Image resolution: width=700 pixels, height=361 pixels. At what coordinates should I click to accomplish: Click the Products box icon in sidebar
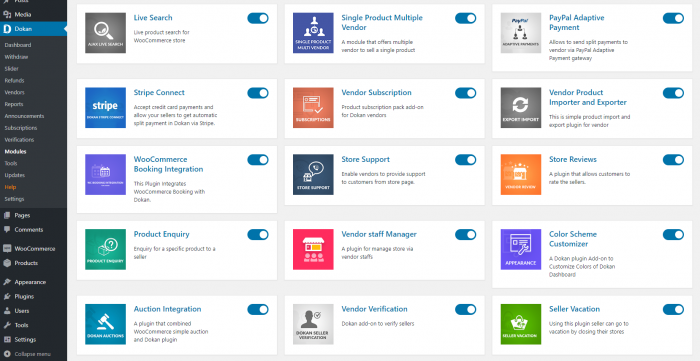pyautogui.click(x=7, y=263)
